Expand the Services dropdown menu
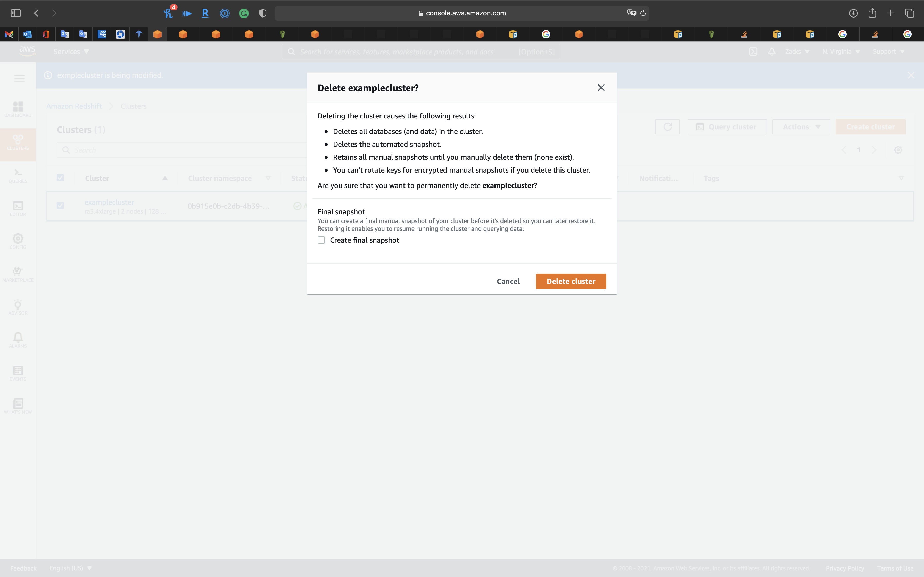This screenshot has height=577, width=924. (x=71, y=52)
